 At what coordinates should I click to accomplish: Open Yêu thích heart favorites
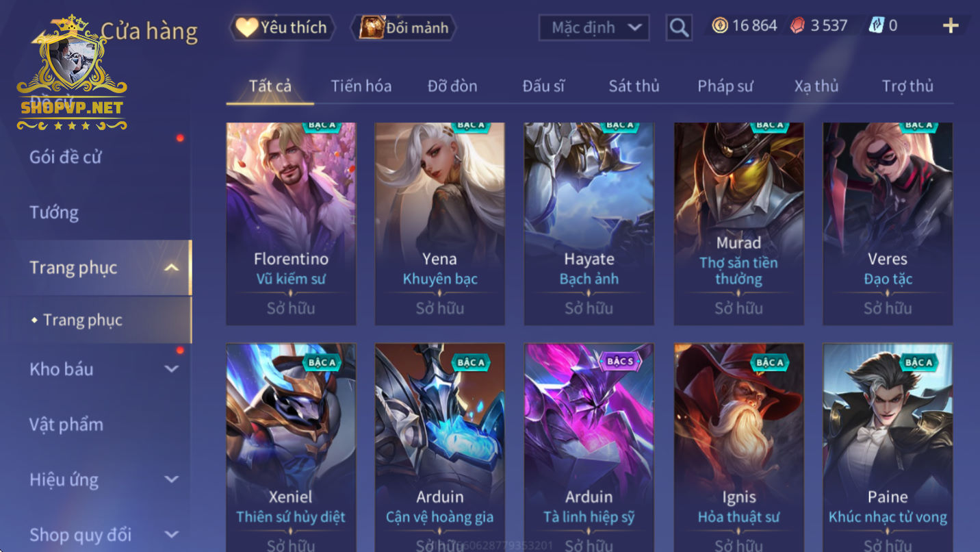click(x=283, y=27)
